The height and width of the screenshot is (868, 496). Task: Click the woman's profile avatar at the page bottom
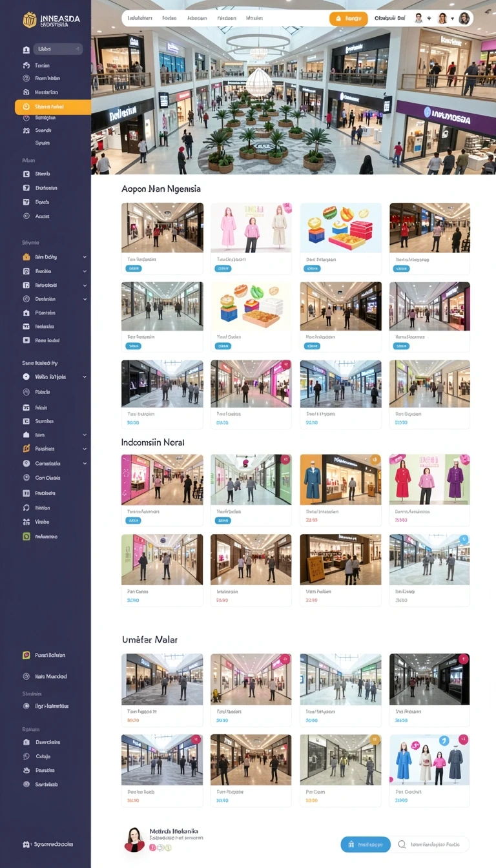(x=134, y=839)
